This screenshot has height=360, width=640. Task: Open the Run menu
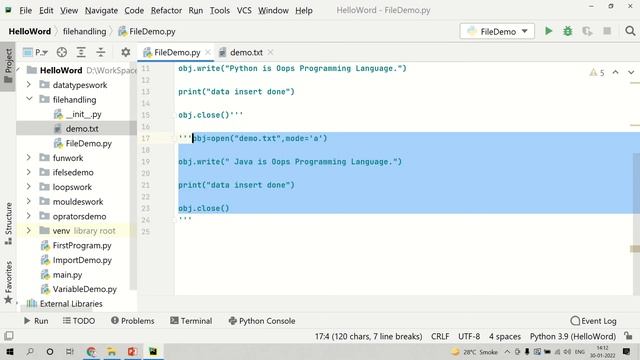pos(196,10)
